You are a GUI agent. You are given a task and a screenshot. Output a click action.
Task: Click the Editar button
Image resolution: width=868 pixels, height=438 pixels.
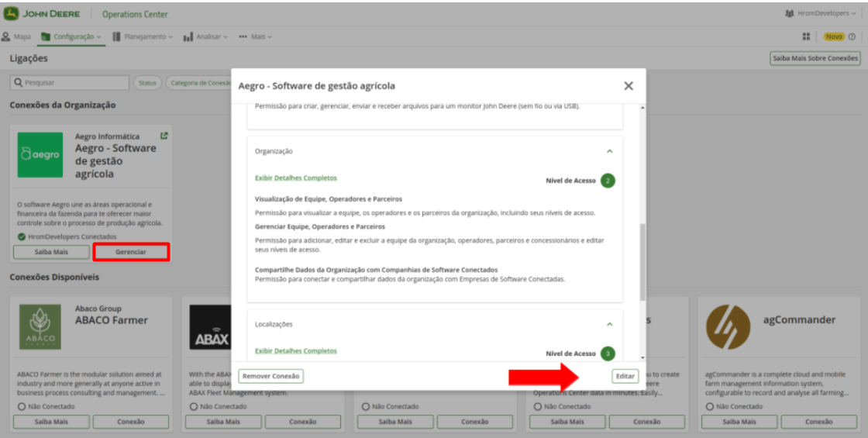click(x=625, y=376)
